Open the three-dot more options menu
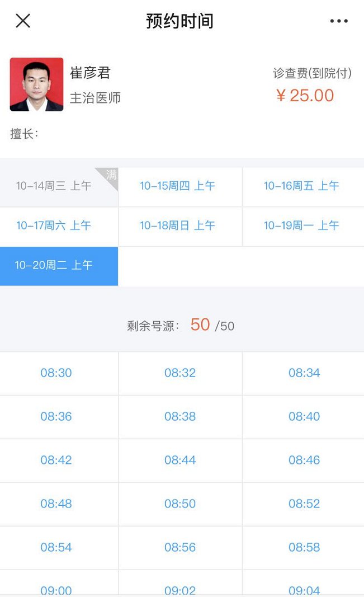The width and height of the screenshot is (364, 597). 339,21
